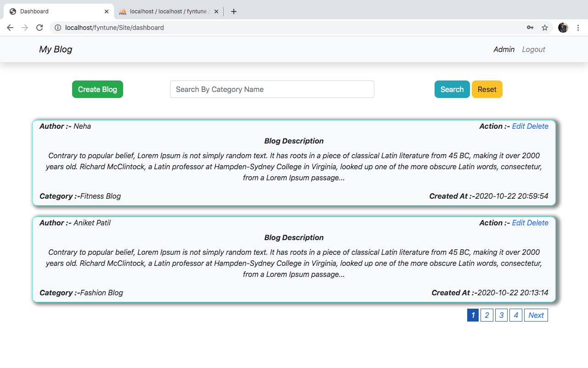Image resolution: width=588 pixels, height=368 pixels.
Task: Focus the Search By Category Name field
Action: click(x=272, y=89)
